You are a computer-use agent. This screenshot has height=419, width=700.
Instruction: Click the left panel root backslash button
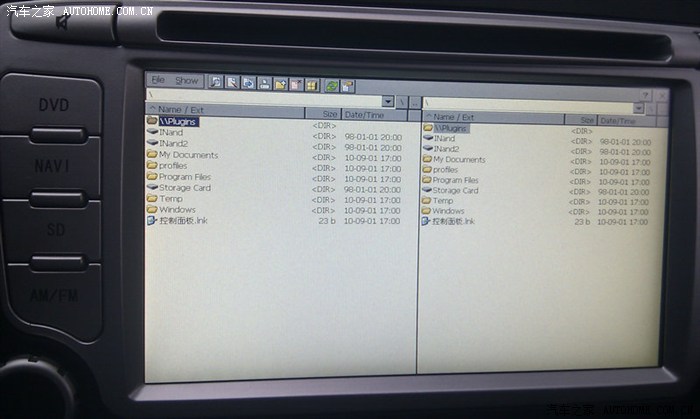402,102
